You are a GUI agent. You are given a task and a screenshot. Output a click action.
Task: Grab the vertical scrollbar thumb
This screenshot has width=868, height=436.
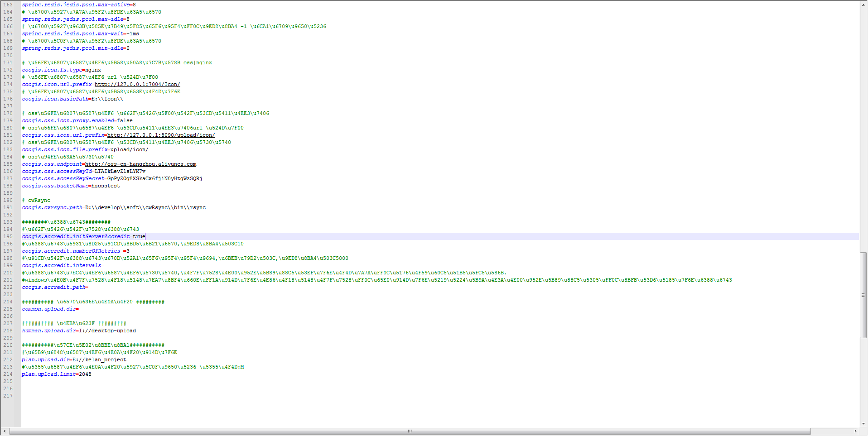click(863, 295)
